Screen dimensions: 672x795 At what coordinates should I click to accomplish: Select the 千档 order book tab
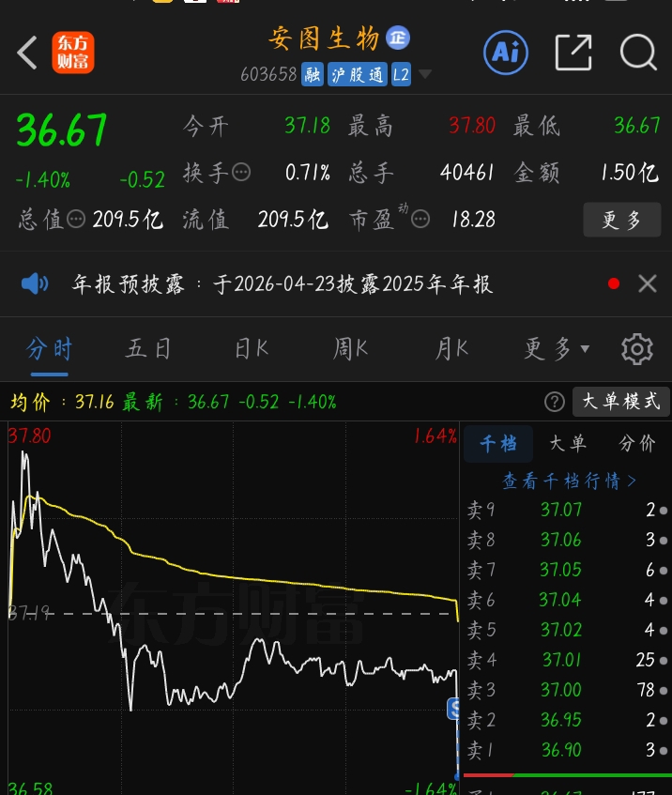(x=498, y=444)
